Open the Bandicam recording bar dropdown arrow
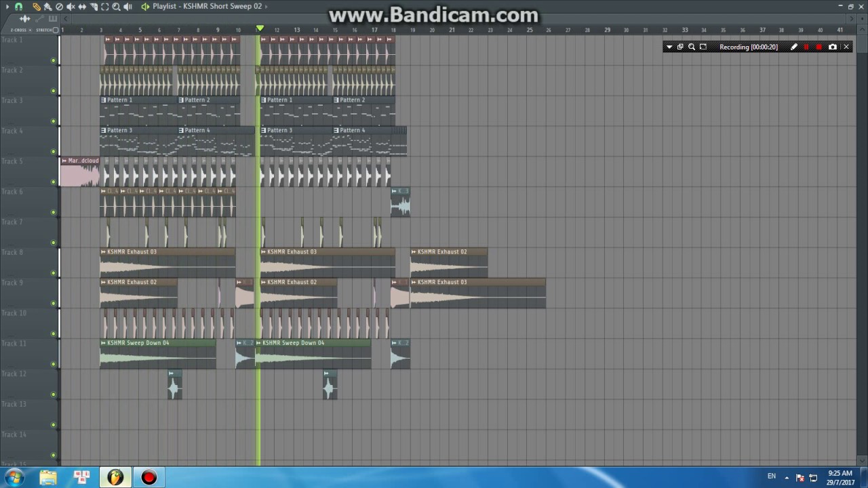Screen dimensions: 868x488 point(669,47)
